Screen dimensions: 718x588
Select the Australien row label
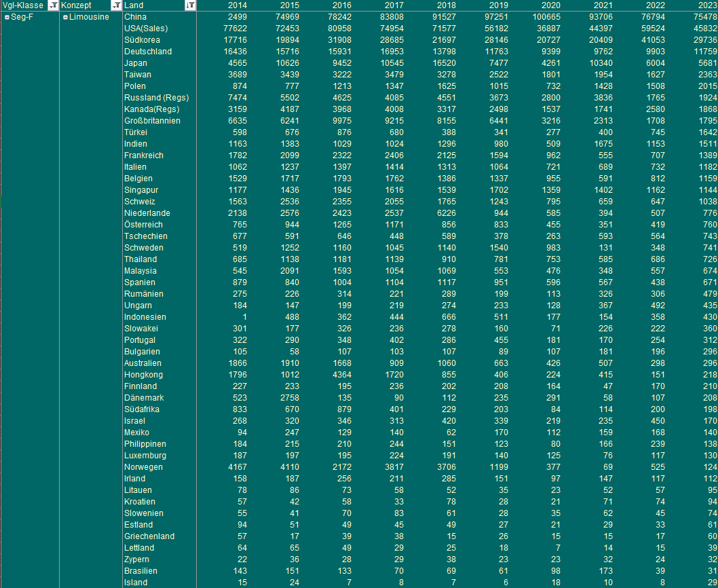(143, 363)
